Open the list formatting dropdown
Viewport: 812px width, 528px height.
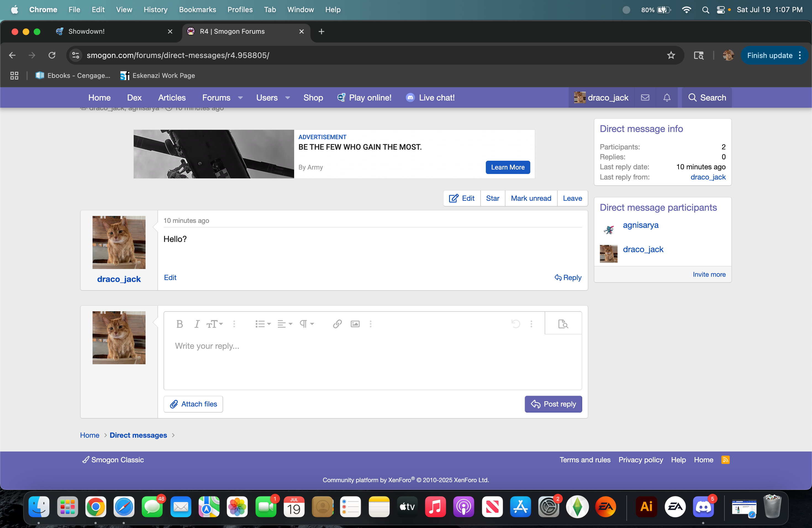(x=263, y=324)
